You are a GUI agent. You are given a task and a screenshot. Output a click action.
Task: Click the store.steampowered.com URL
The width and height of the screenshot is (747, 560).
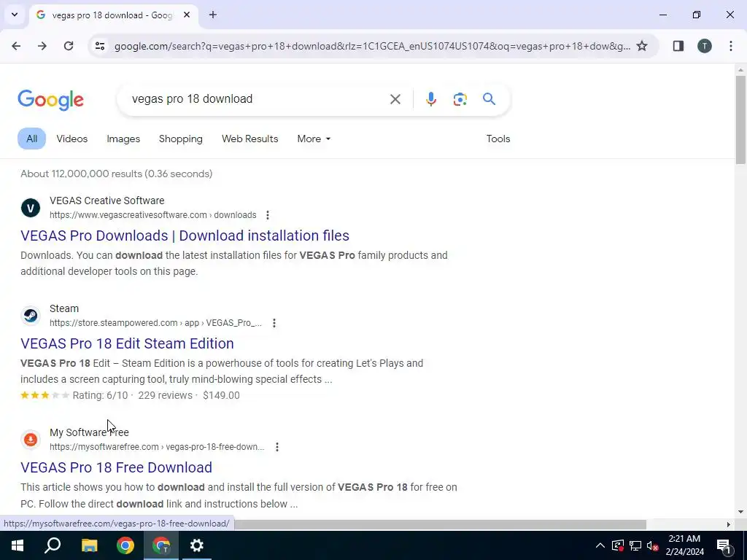pos(156,323)
